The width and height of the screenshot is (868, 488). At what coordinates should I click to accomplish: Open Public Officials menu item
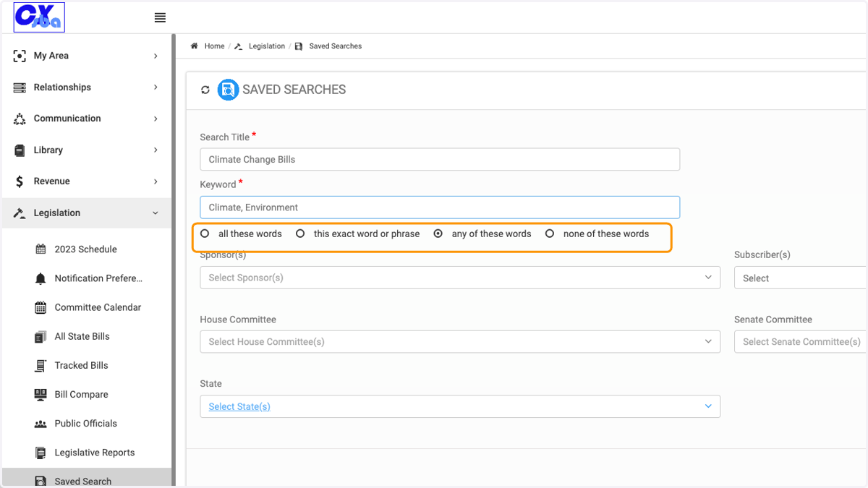[87, 424]
